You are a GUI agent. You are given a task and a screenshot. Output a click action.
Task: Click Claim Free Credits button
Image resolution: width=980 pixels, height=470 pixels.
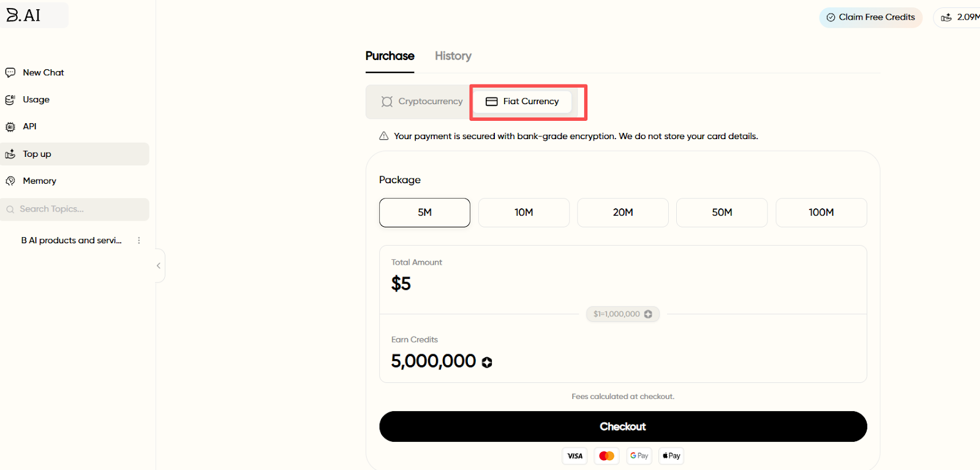[x=870, y=17]
